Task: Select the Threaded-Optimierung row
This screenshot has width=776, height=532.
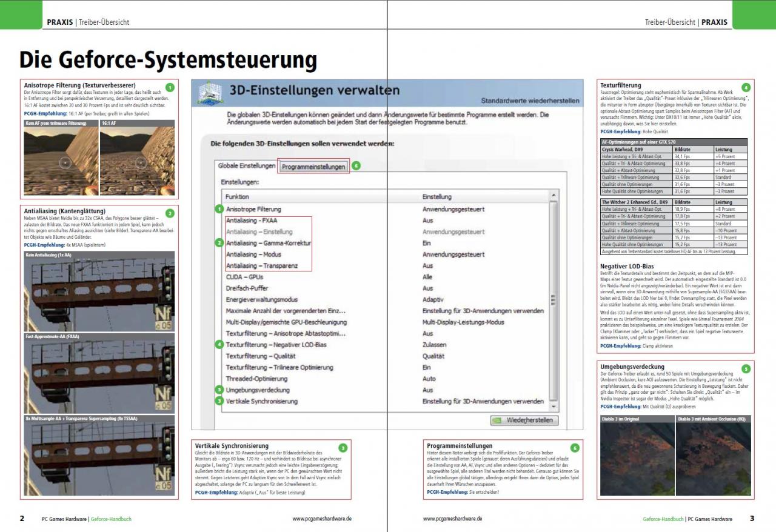Action: pyautogui.click(x=384, y=379)
